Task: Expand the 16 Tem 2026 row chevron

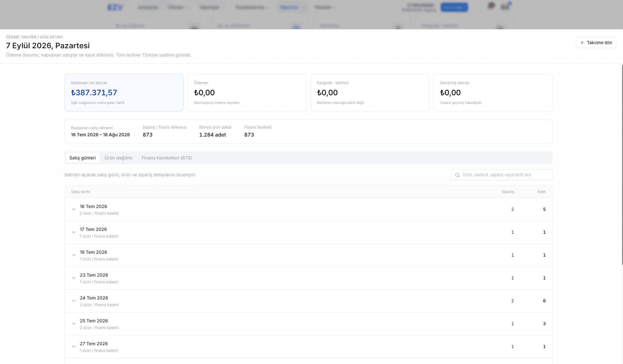Action: point(74,210)
